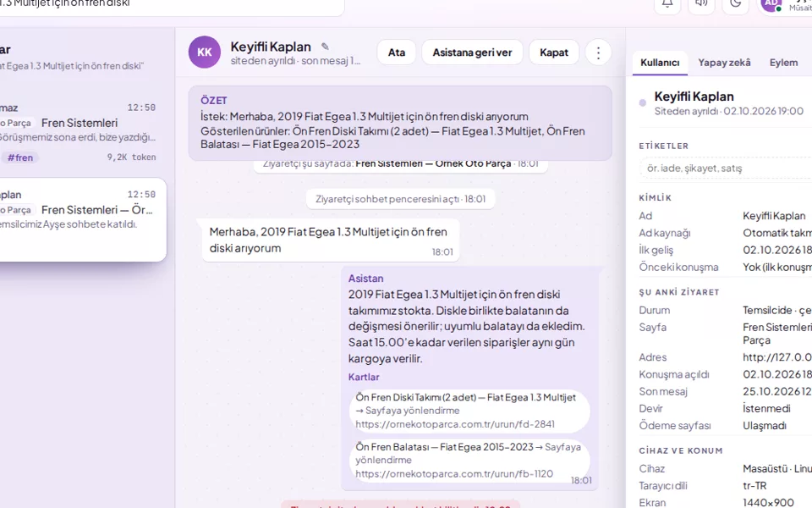This screenshot has height=508, width=812.
Task: Click the Önceki konuşma row
Action: point(725,267)
